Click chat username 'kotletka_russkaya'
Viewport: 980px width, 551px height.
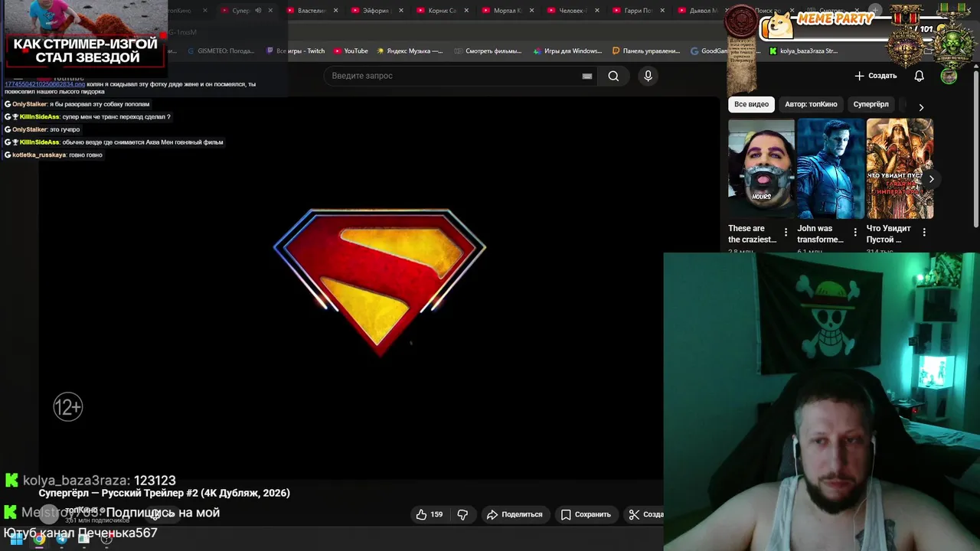(39, 155)
